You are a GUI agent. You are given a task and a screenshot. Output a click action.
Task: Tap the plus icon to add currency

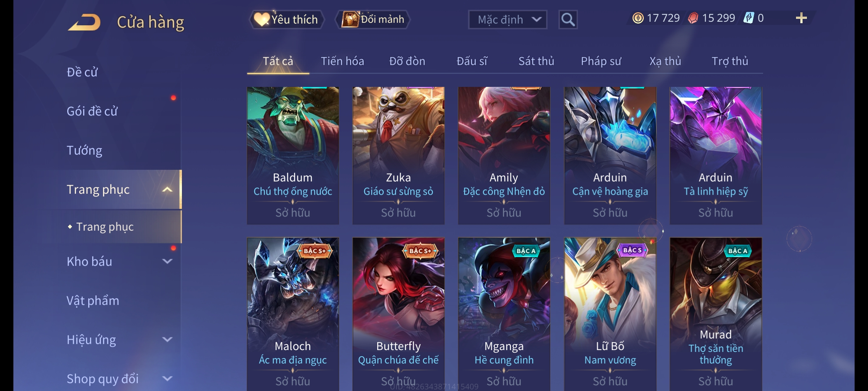pyautogui.click(x=801, y=18)
